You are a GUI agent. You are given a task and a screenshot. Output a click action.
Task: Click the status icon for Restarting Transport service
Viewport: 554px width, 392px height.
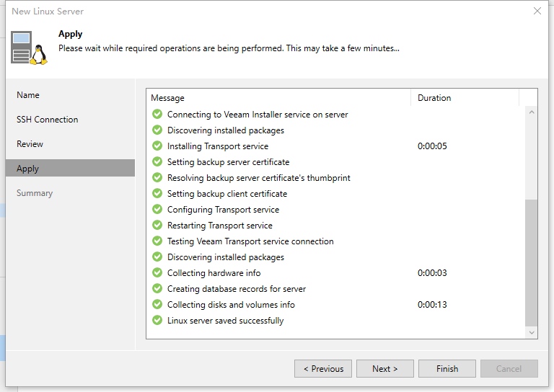point(157,225)
